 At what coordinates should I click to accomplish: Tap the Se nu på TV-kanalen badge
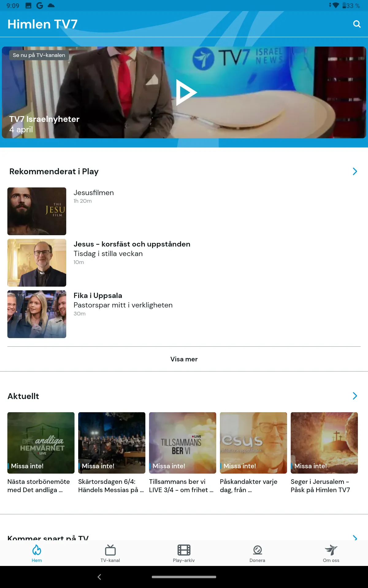pyautogui.click(x=39, y=55)
